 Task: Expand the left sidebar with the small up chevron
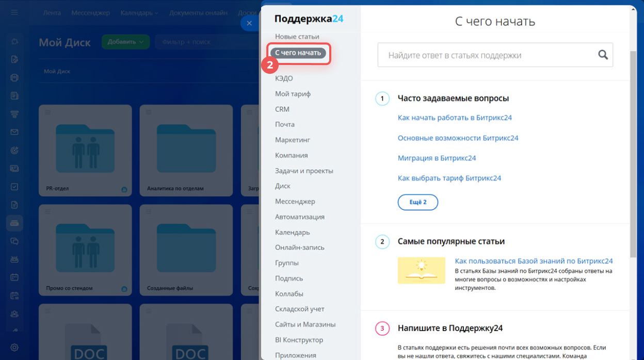tap(14, 330)
